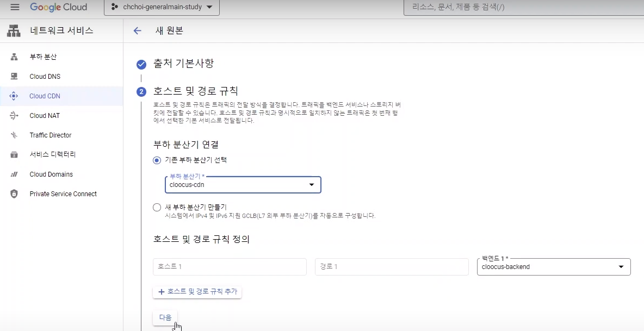Focus the resource search bar
Image resolution: width=644 pixels, height=331 pixels.
pos(524,7)
